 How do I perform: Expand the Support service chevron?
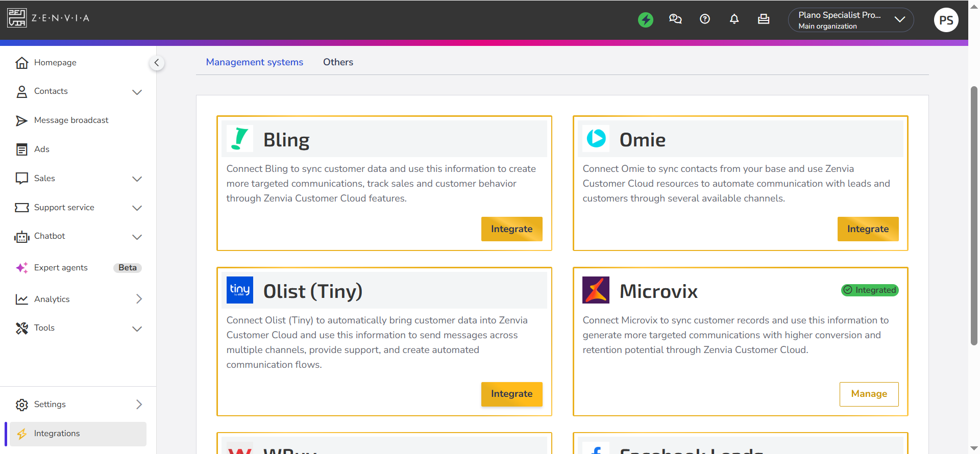[x=137, y=208]
